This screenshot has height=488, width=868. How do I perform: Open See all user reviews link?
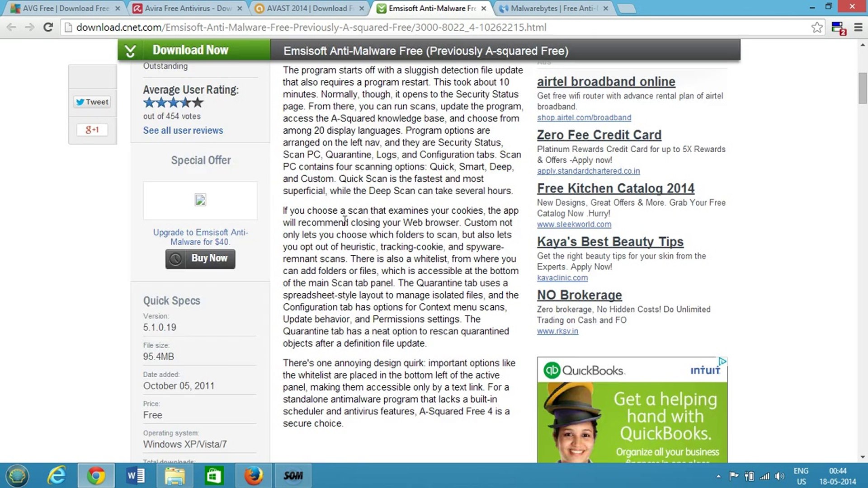pyautogui.click(x=183, y=130)
